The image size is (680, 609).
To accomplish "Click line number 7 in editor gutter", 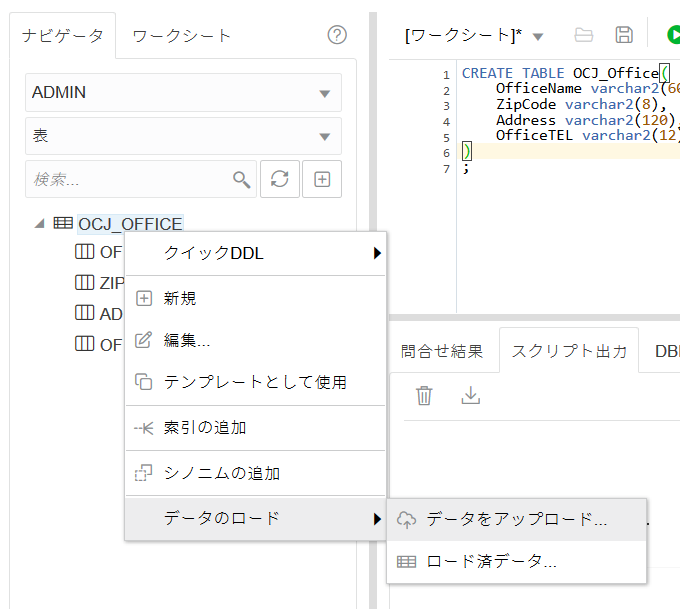I will click(446, 169).
